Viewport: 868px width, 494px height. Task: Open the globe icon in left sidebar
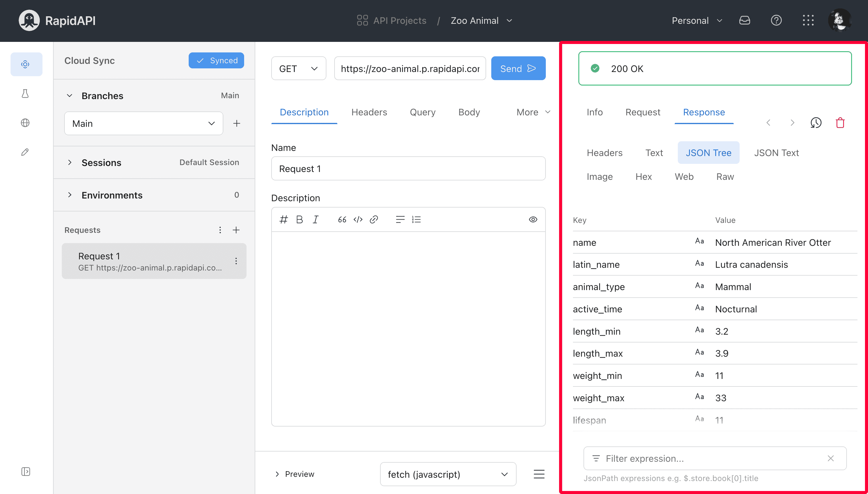click(25, 123)
